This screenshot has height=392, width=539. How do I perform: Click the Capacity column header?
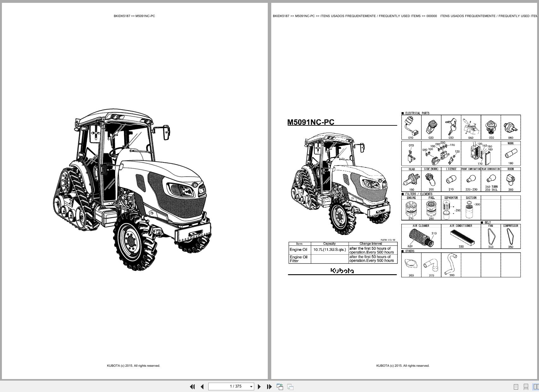(329, 244)
